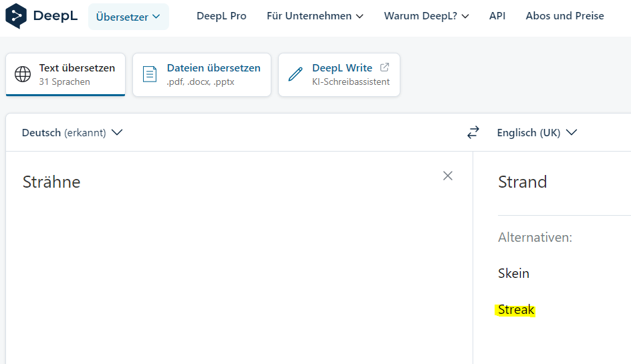The width and height of the screenshot is (631, 364).
Task: Open the API link in navigation
Action: pyautogui.click(x=497, y=16)
